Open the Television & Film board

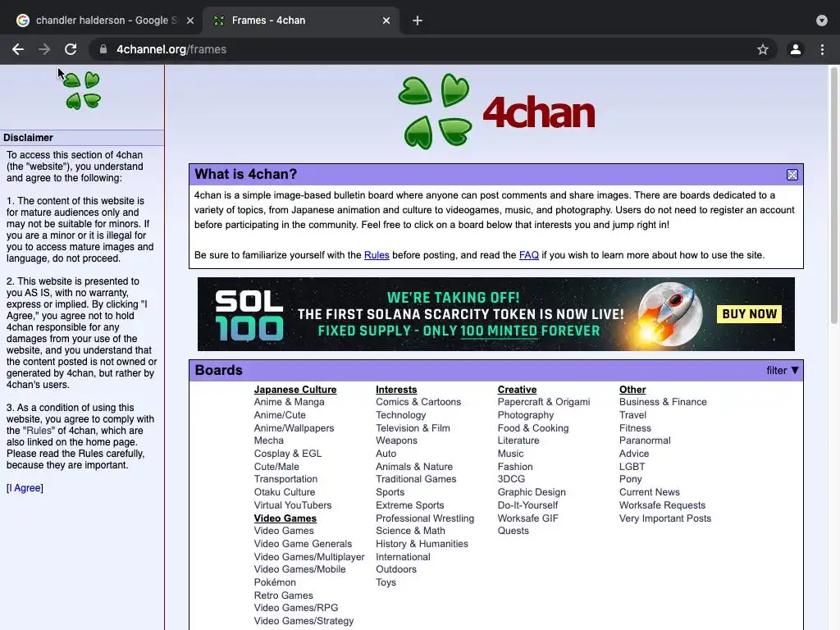coord(413,428)
